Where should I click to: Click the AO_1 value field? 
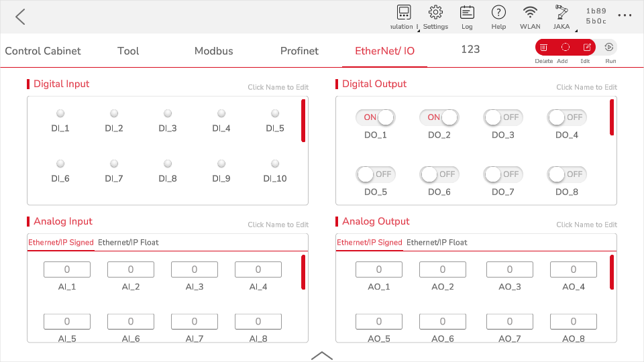click(379, 269)
